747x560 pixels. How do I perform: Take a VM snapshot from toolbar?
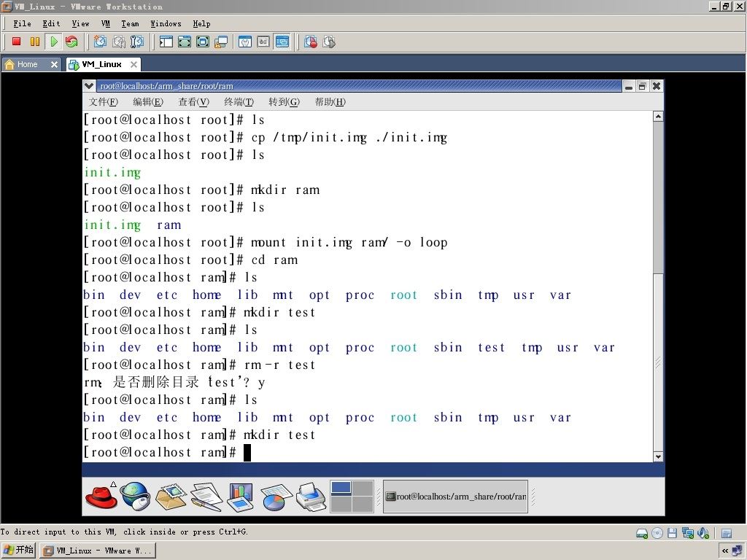tap(100, 42)
